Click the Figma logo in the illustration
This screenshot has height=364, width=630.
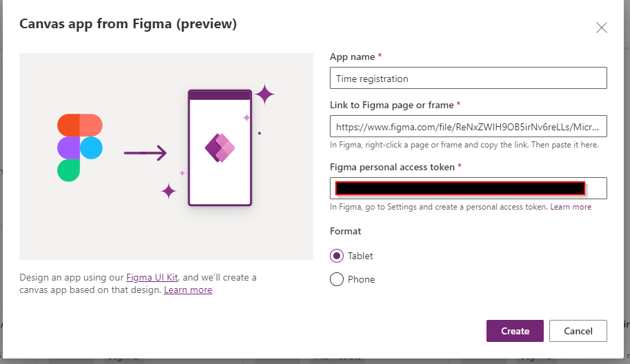click(80, 148)
